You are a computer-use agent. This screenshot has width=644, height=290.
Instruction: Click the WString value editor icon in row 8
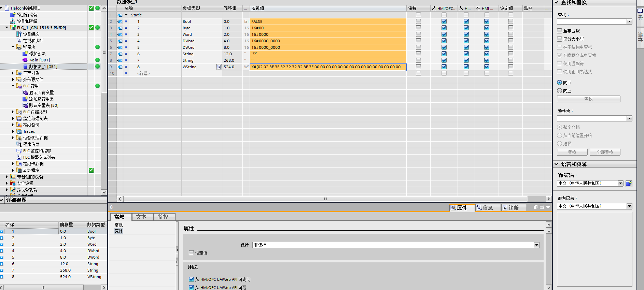(x=219, y=67)
